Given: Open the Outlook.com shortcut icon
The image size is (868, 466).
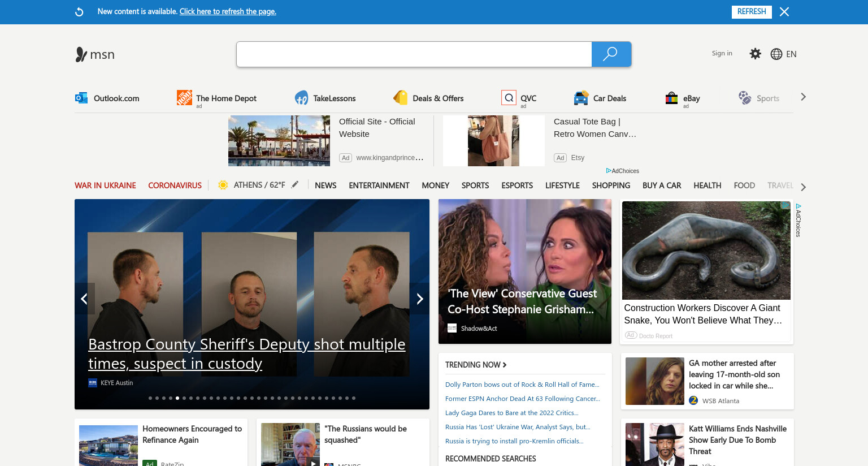Looking at the screenshot, I should pyautogui.click(x=81, y=98).
